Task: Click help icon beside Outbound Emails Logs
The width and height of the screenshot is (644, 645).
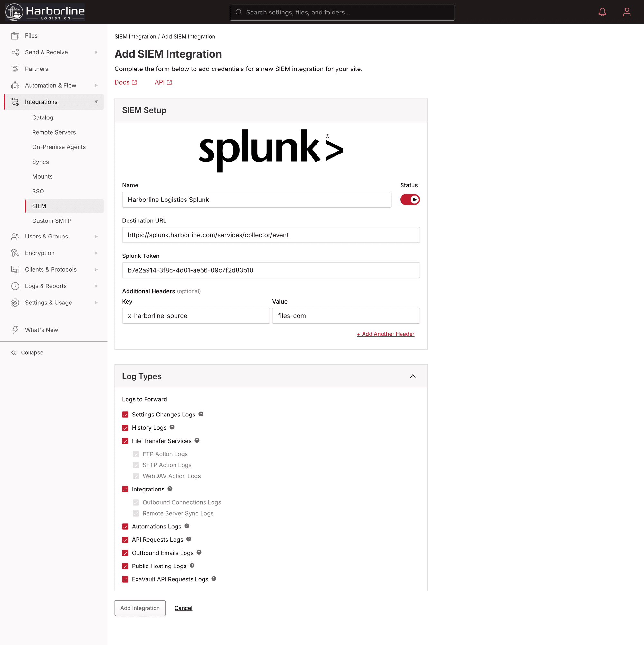Action: point(199,552)
